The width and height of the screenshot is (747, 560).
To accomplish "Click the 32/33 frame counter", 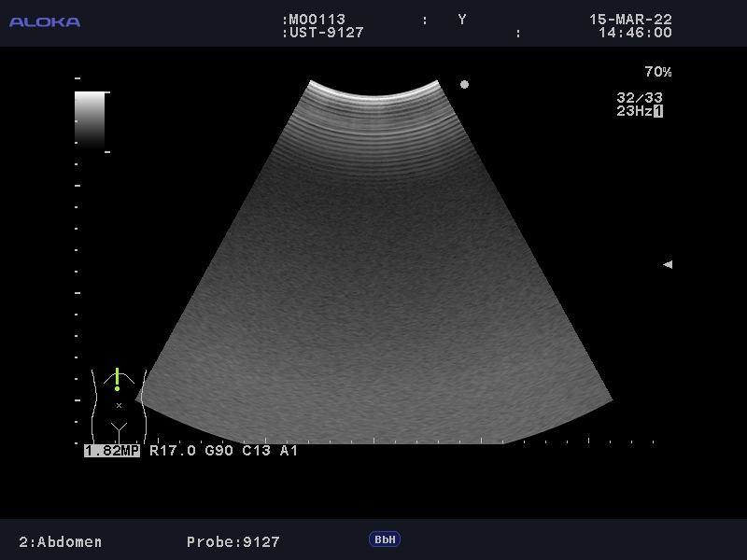I will click(x=640, y=97).
